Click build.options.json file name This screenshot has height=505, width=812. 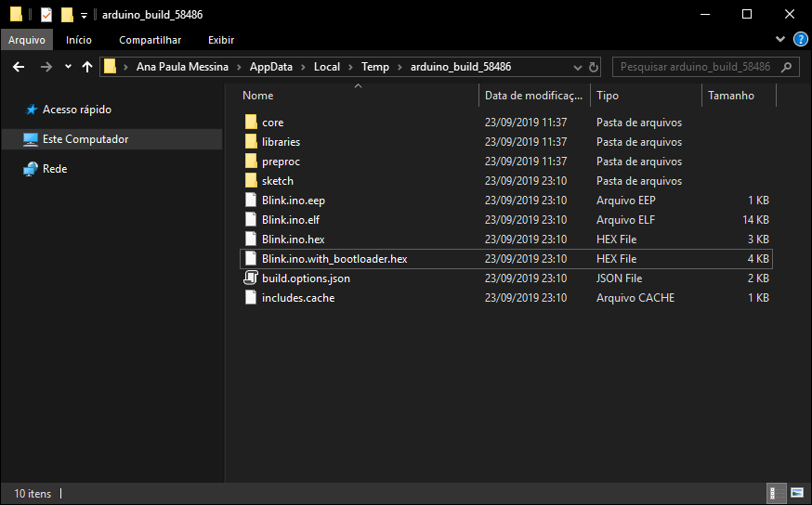[x=306, y=278]
